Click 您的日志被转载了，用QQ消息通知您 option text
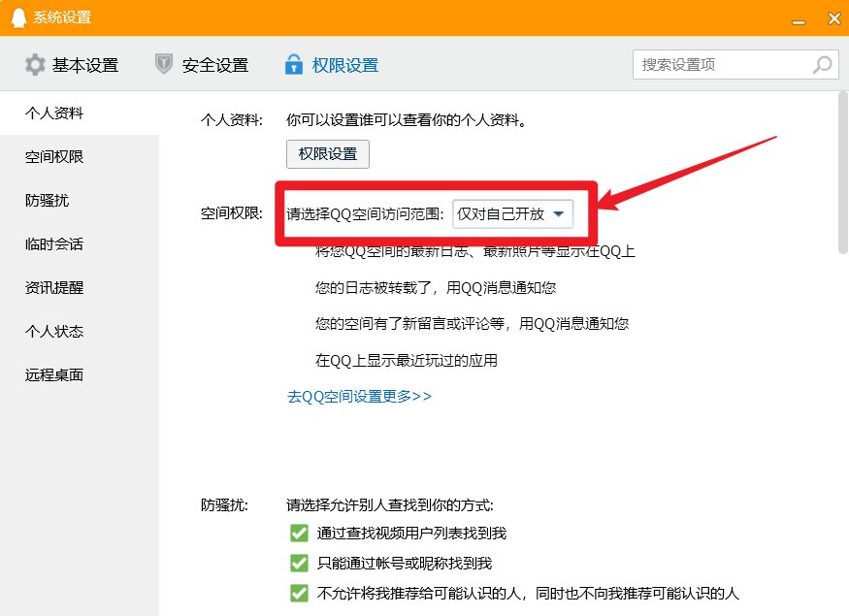Screen dimensions: 849x616 click(x=436, y=287)
